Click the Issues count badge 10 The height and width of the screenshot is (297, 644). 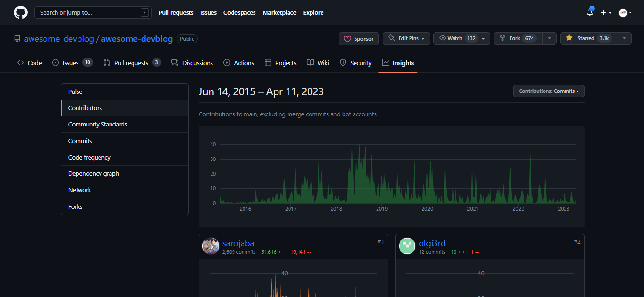(x=87, y=62)
